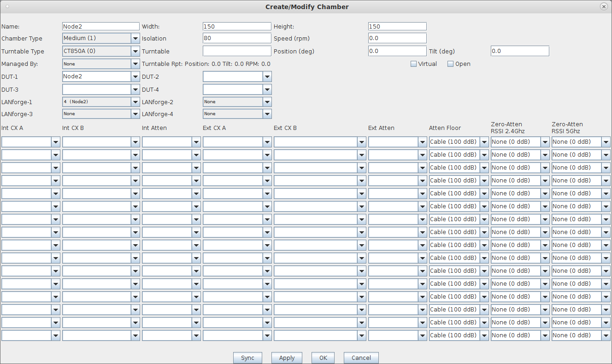The image size is (612, 364).
Task: Cancel the chamber dialog
Action: 361,358
